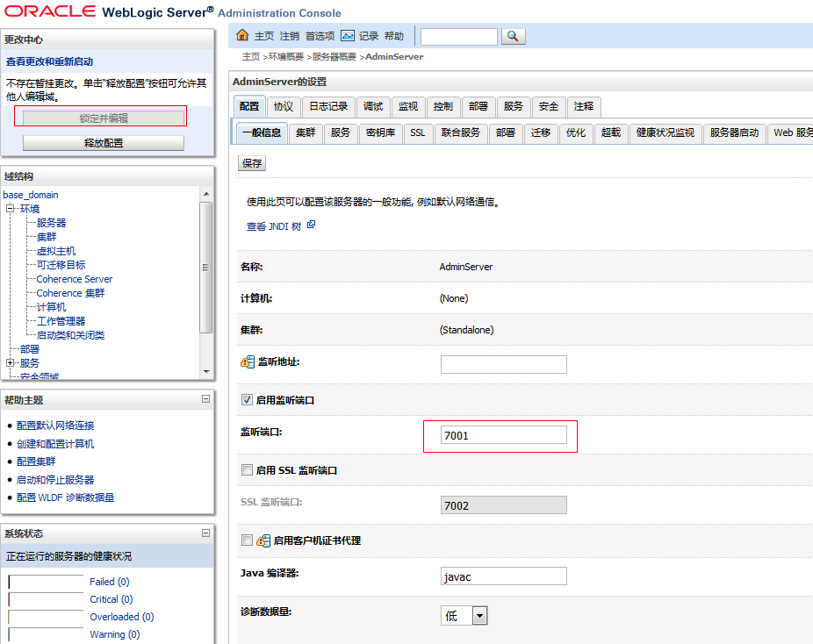Viewport: 813px width, 644px height.
Task: Select 服务器 in the domain tree
Action: (x=51, y=223)
